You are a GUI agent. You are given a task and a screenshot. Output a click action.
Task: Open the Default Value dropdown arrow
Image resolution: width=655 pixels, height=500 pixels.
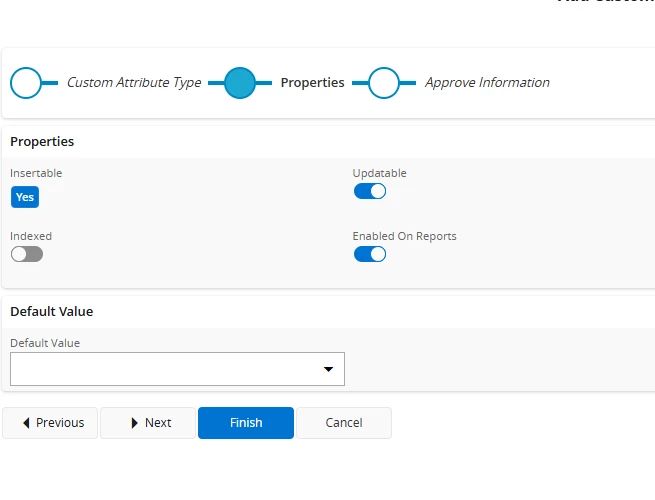(x=328, y=369)
